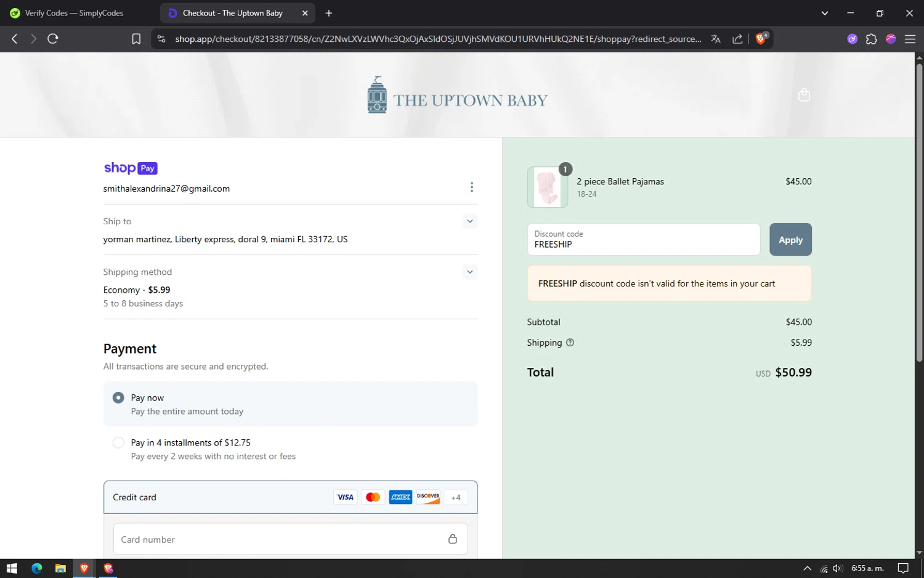Click the lock icon in the card number field
Viewport: 924px width, 578px height.
[453, 539]
